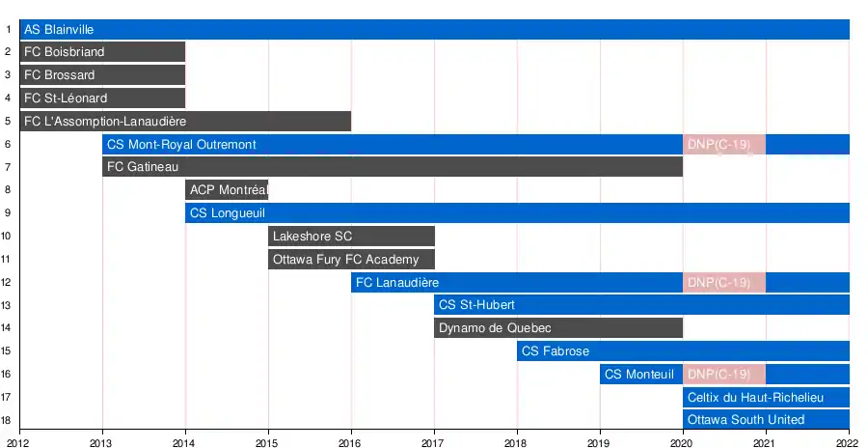This screenshot has height=448, width=868.
Task: Open the CS St-Hubert entry
Action: pos(641,305)
